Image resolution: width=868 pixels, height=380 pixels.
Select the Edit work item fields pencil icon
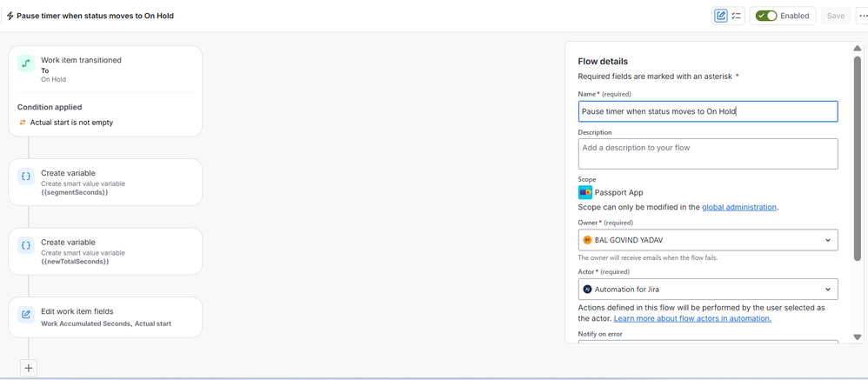(26, 315)
